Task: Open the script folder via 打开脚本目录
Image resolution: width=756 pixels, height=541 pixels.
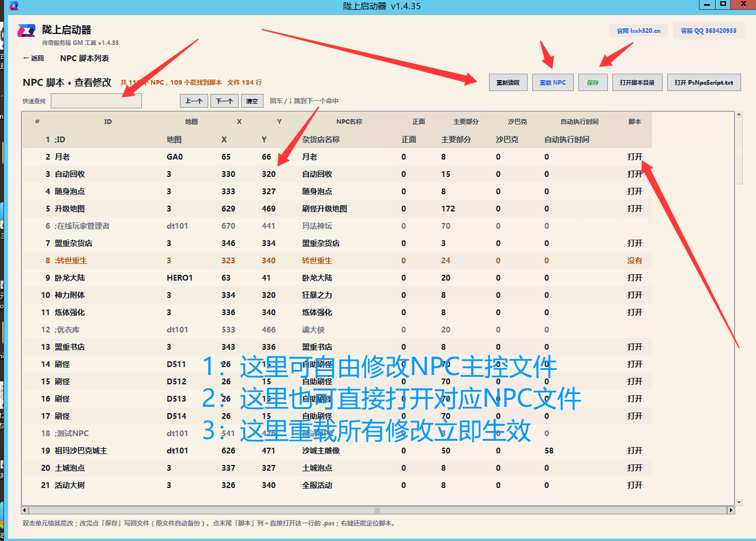Action: click(x=637, y=82)
